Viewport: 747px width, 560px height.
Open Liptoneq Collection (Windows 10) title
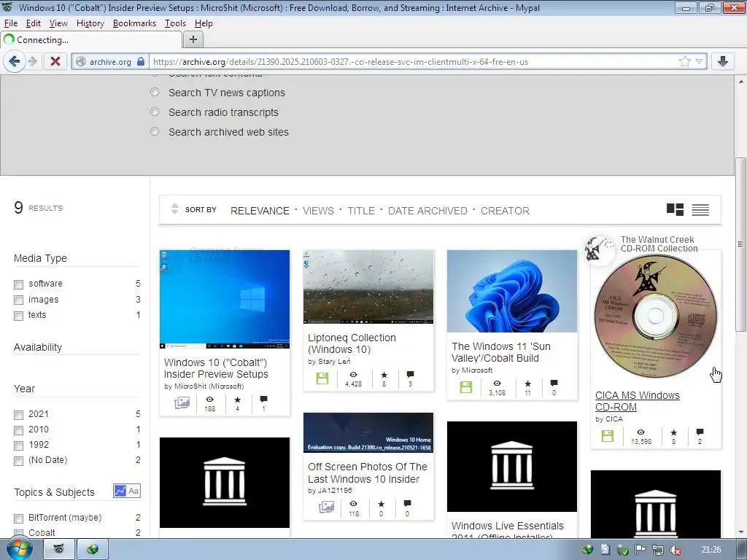point(352,343)
